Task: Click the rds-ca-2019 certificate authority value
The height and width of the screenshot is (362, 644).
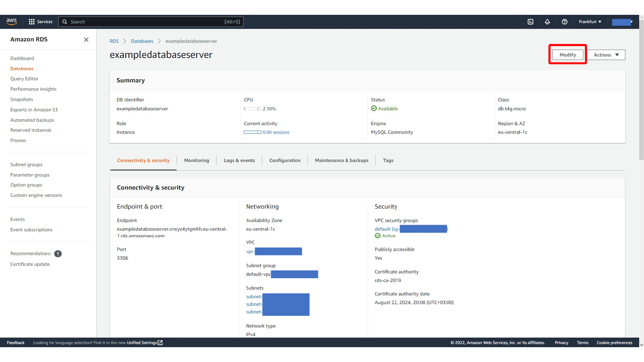Action: [388, 280]
